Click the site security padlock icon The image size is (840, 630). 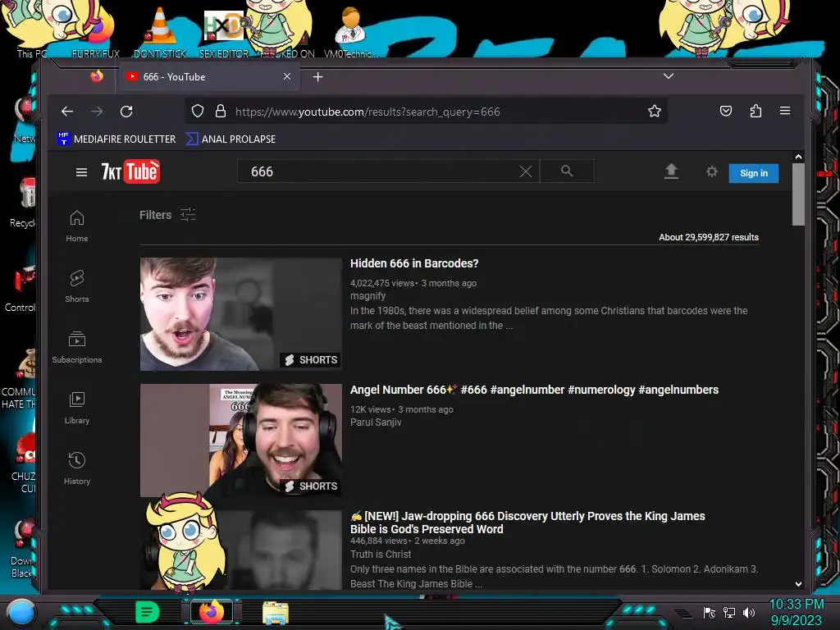pos(220,111)
